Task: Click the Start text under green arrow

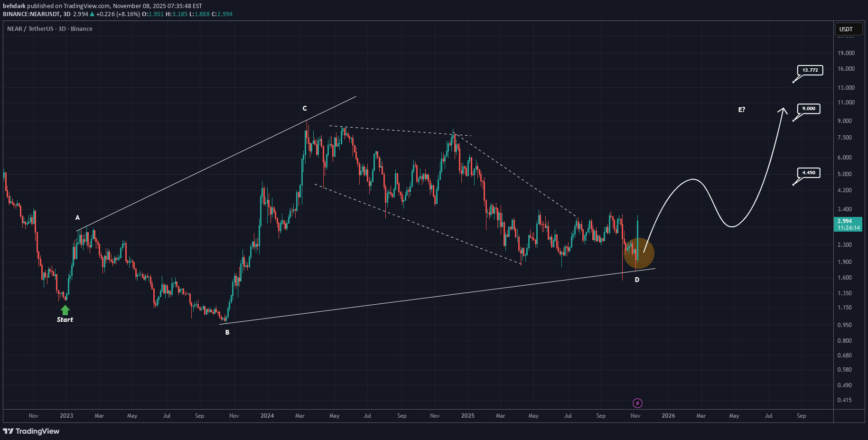Action: click(65, 319)
